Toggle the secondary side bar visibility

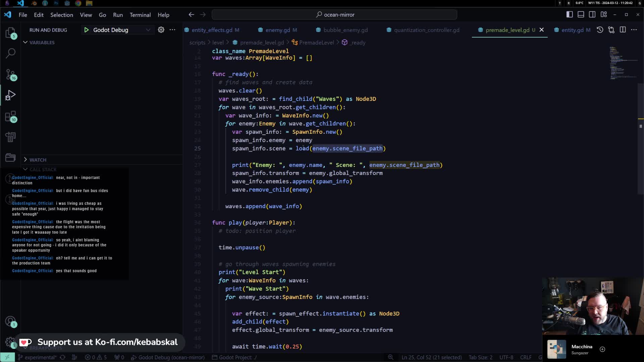tap(592, 14)
